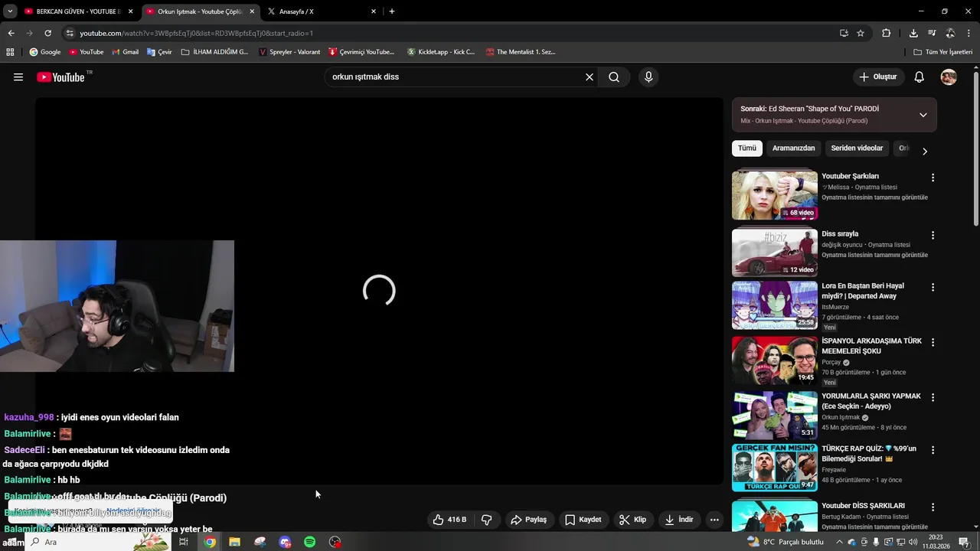Open options for the Youtuber Şarkıları playlist

click(x=933, y=178)
